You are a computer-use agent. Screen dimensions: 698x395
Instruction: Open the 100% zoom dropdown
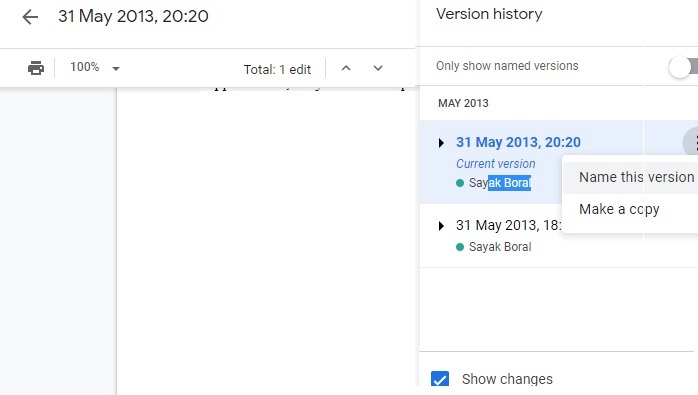point(95,68)
